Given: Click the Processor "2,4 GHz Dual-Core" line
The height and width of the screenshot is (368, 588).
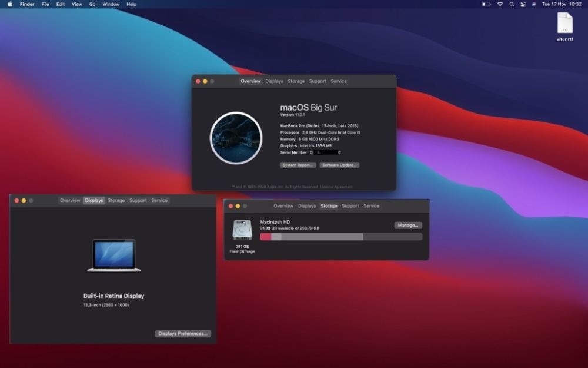Looking at the screenshot, I should tap(320, 132).
